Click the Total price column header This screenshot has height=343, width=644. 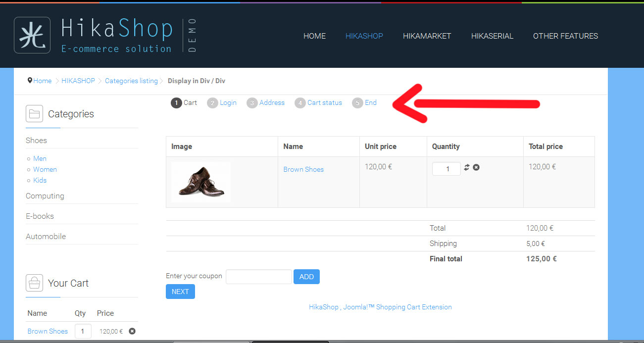545,147
